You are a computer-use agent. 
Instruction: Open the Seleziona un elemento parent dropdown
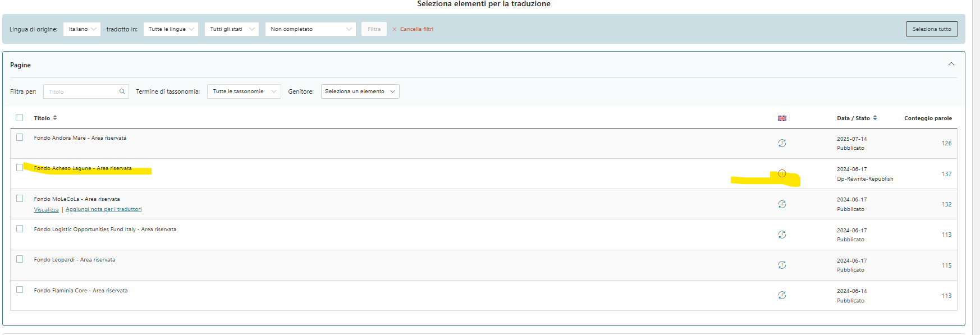coord(360,91)
